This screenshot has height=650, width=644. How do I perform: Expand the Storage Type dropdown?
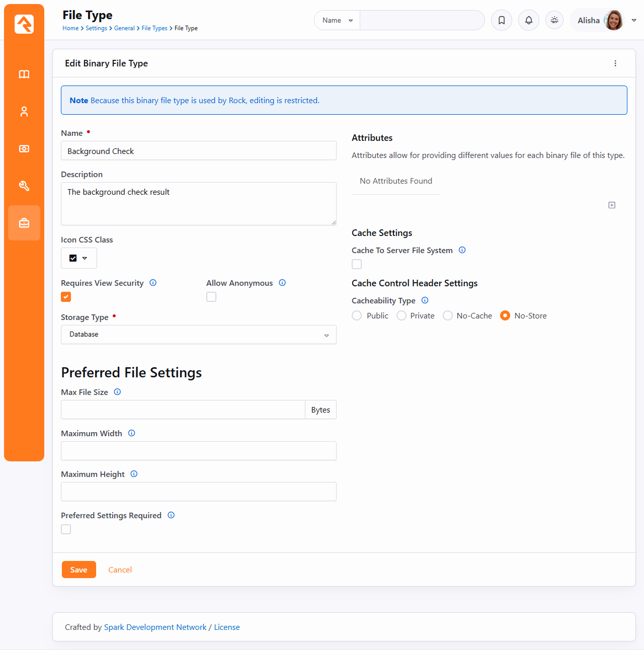[198, 335]
